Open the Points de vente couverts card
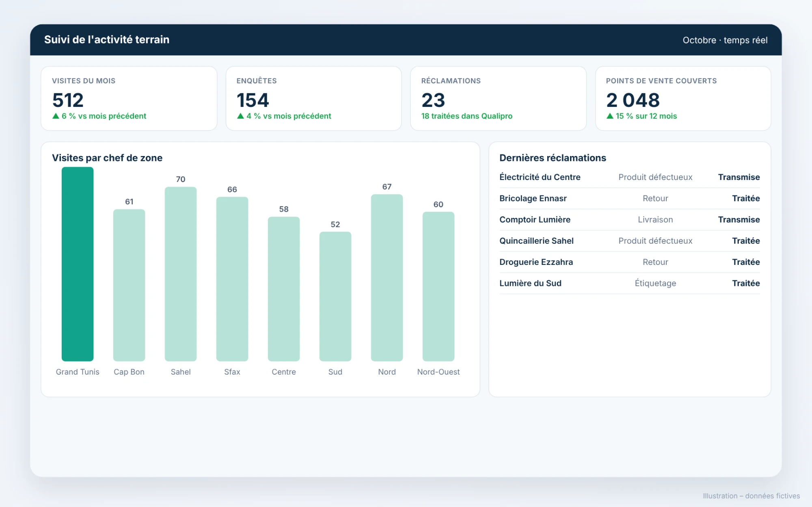 [683, 99]
